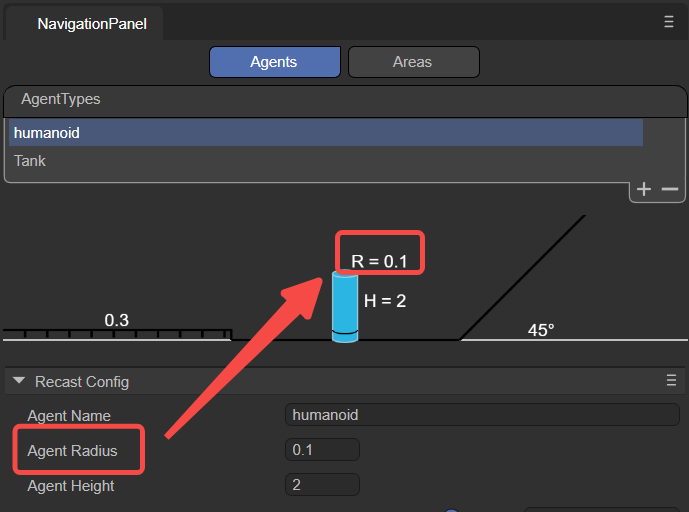Click the blue agent cylinder in diagram
689x512 pixels.
pos(345,307)
